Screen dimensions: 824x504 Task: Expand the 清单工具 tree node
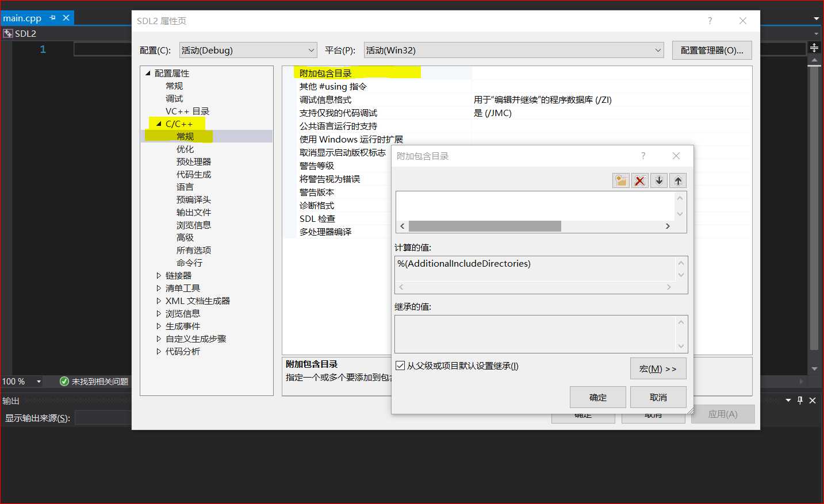(159, 288)
